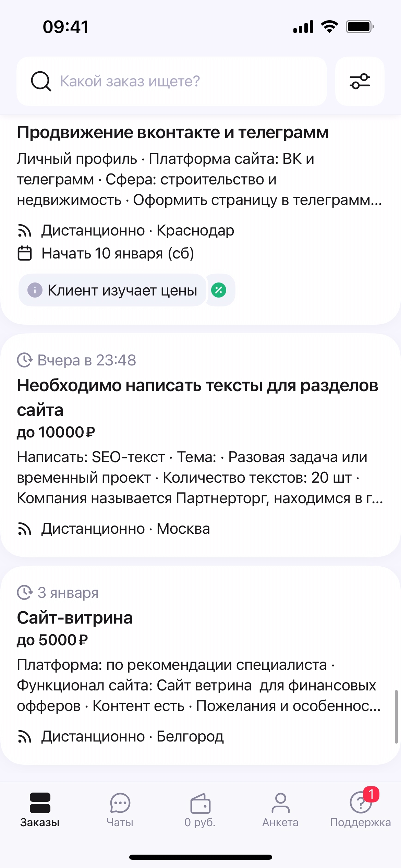Tap the remote-work icon beside "Дистанционно · Белгород"
This screenshot has width=401, height=868.
25,736
